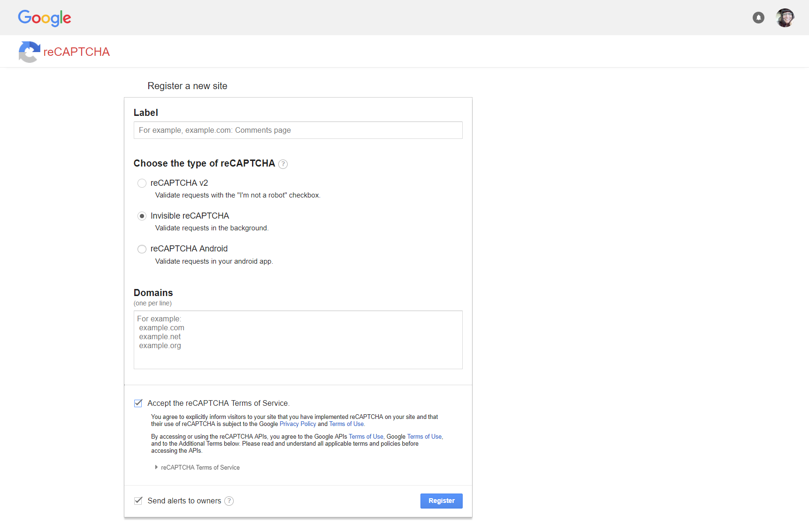809x532 pixels.
Task: Click 'Validate requests in the background.' text
Action: click(212, 228)
